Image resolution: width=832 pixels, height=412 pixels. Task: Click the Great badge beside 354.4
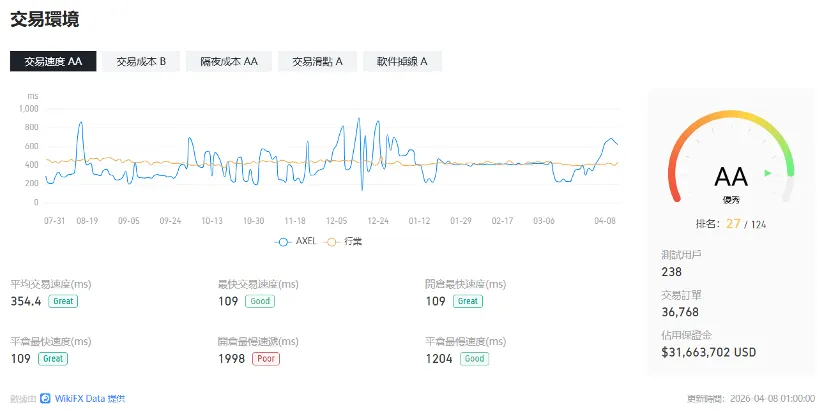[x=63, y=301]
